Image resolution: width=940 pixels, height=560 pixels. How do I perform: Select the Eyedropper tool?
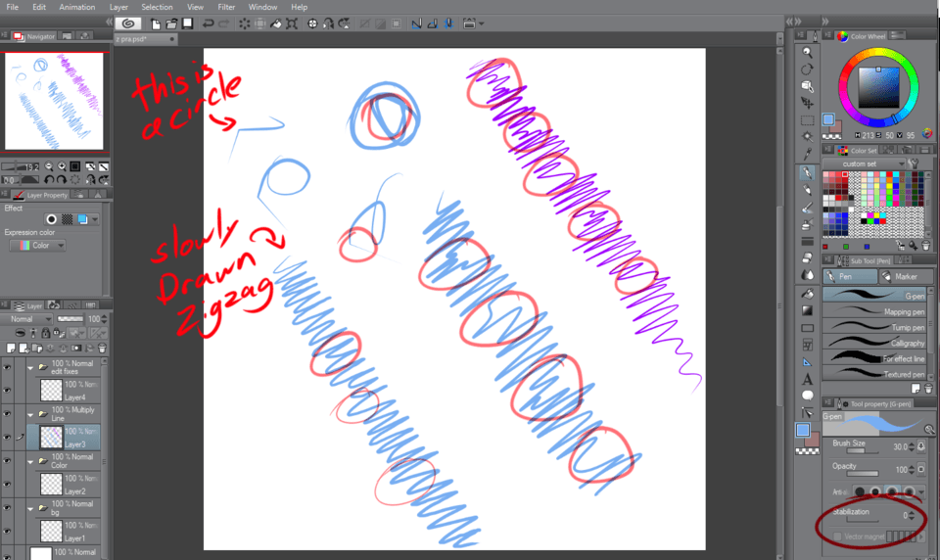coord(807,155)
